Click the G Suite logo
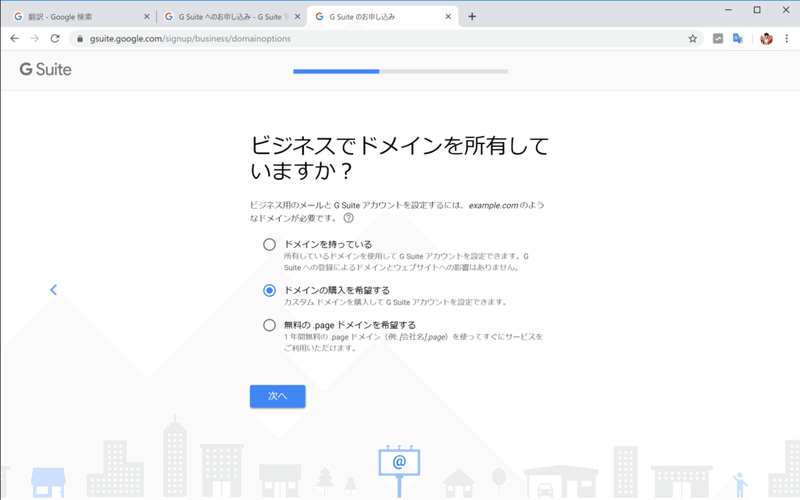The image size is (800, 500). click(45, 69)
